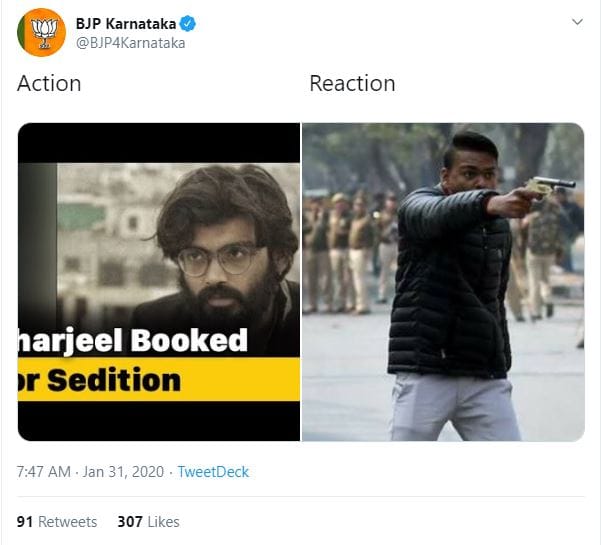The image size is (601, 545).
Task: Open the tweet options chevron menu
Action: coord(577,22)
